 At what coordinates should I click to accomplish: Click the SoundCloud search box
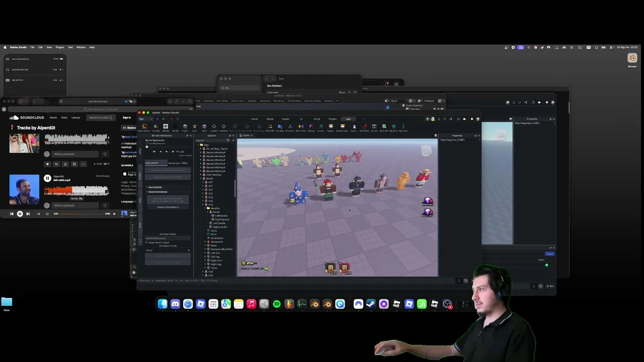point(101,118)
